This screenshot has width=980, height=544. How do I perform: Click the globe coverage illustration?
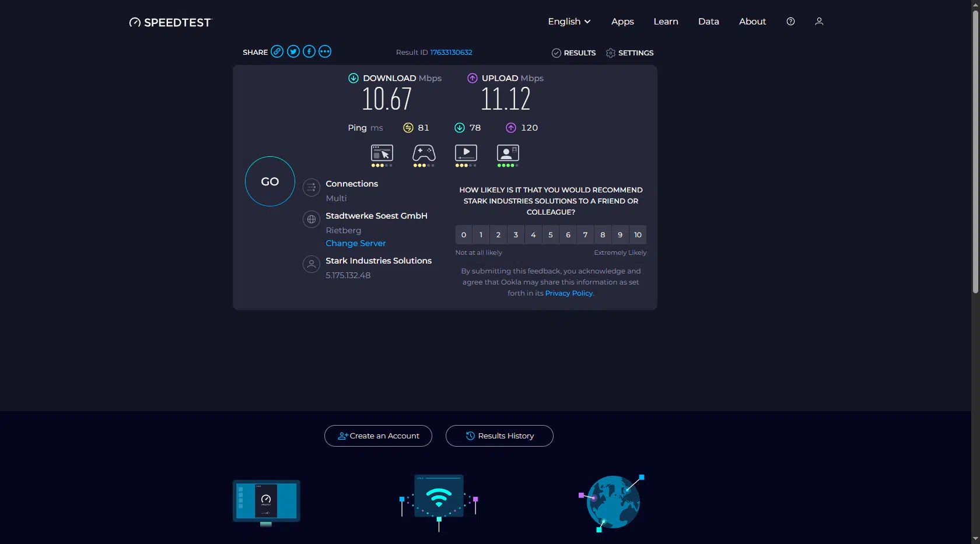tap(611, 503)
